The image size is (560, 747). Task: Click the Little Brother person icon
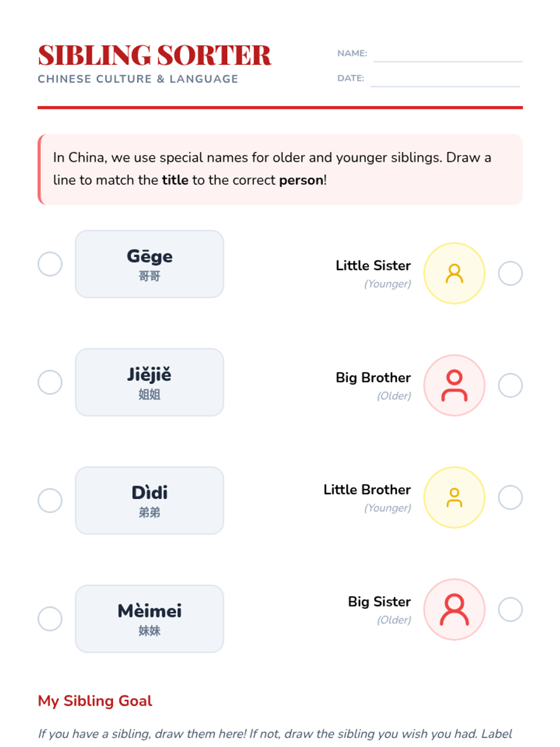[454, 497]
